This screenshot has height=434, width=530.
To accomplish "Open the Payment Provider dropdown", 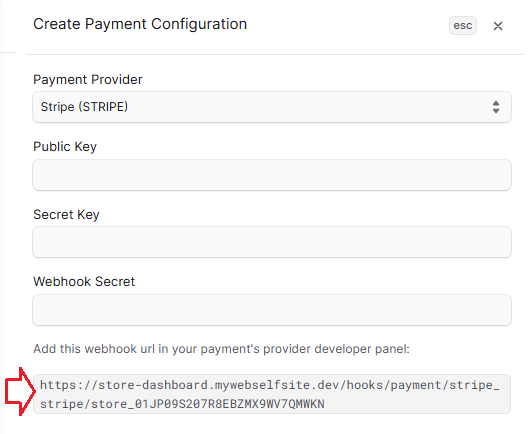I will tap(272, 107).
